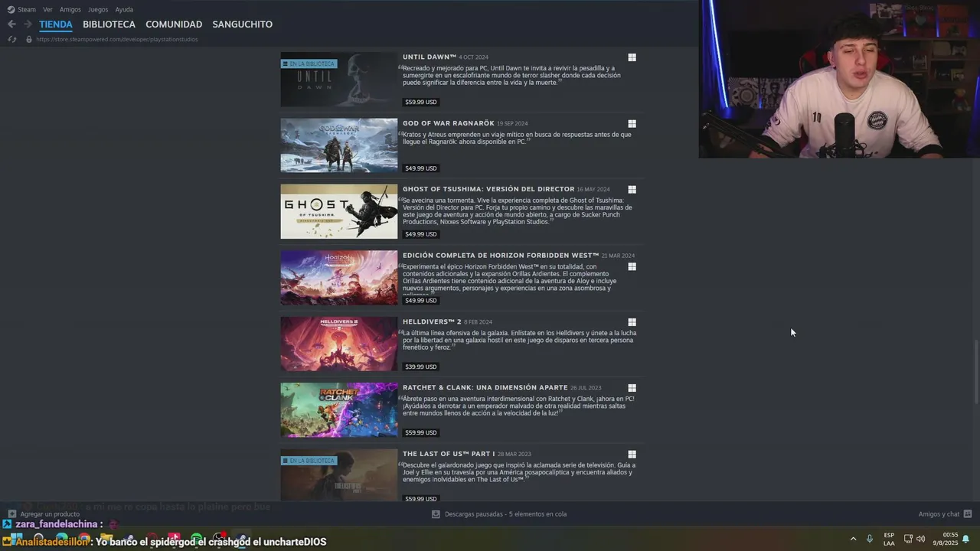Click the Windows platform icon for The Last of Us Part I
The image size is (980, 551).
tap(632, 454)
